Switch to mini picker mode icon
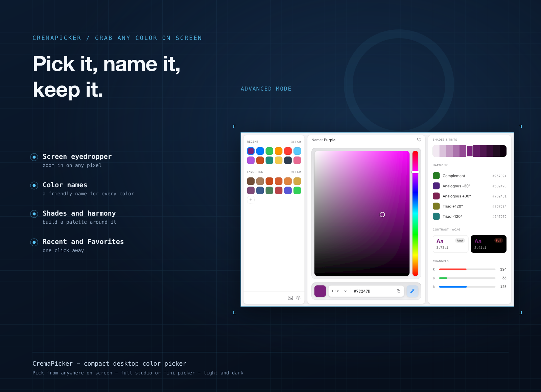This screenshot has height=392, width=541. pyautogui.click(x=290, y=298)
